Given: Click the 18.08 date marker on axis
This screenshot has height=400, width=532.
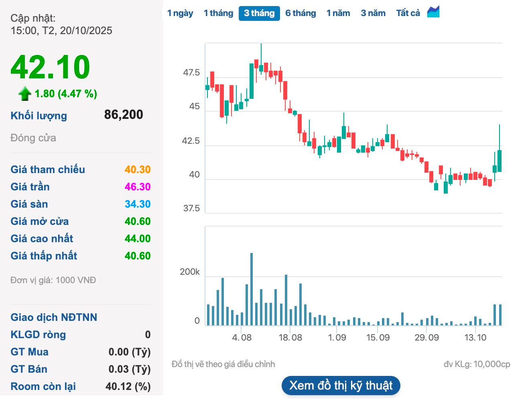Looking at the screenshot, I should click(x=290, y=337).
